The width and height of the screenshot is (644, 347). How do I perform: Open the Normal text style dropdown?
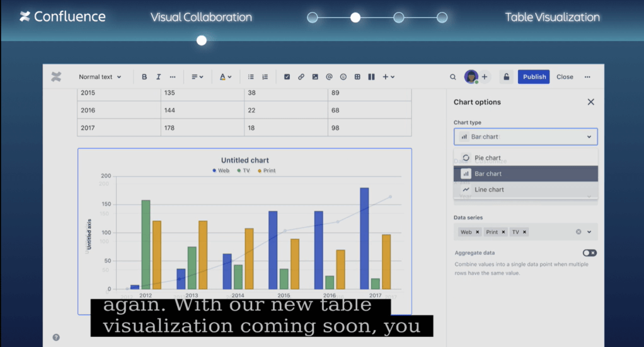[100, 77]
